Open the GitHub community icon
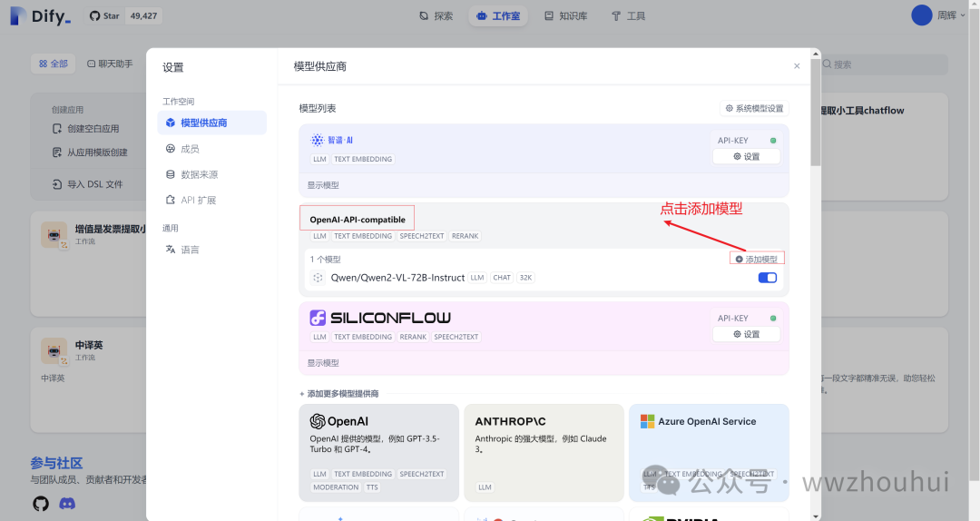Viewport: 980px width, 521px height. click(x=41, y=503)
